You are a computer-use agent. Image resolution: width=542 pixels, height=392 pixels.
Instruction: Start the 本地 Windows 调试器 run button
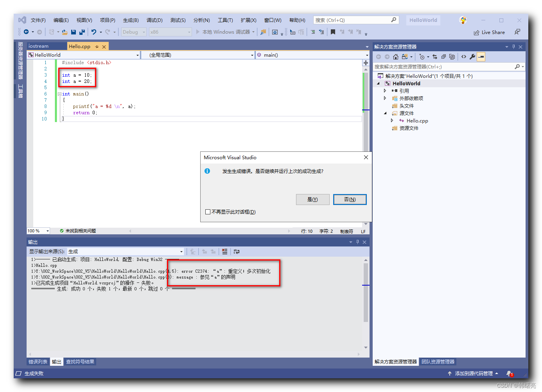[x=226, y=32]
